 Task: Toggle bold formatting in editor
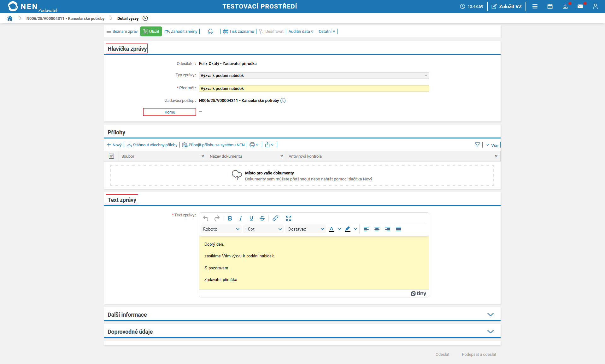[230, 218]
